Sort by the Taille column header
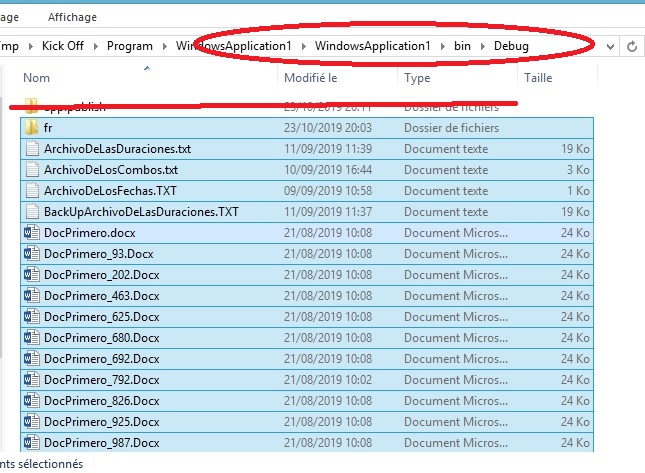Image resolution: width=645 pixels, height=473 pixels. [538, 78]
